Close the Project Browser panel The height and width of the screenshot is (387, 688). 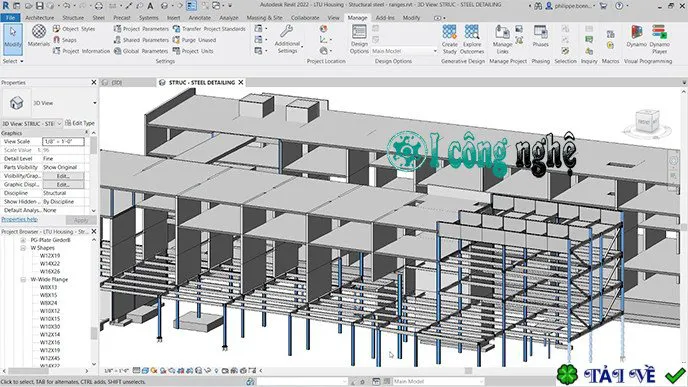coord(94,231)
